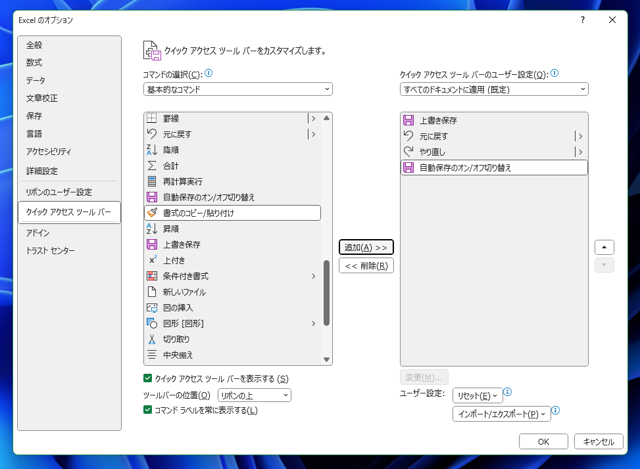This screenshot has height=469, width=640.
Task: Click the やり直し redo icon in right list
Action: (409, 152)
